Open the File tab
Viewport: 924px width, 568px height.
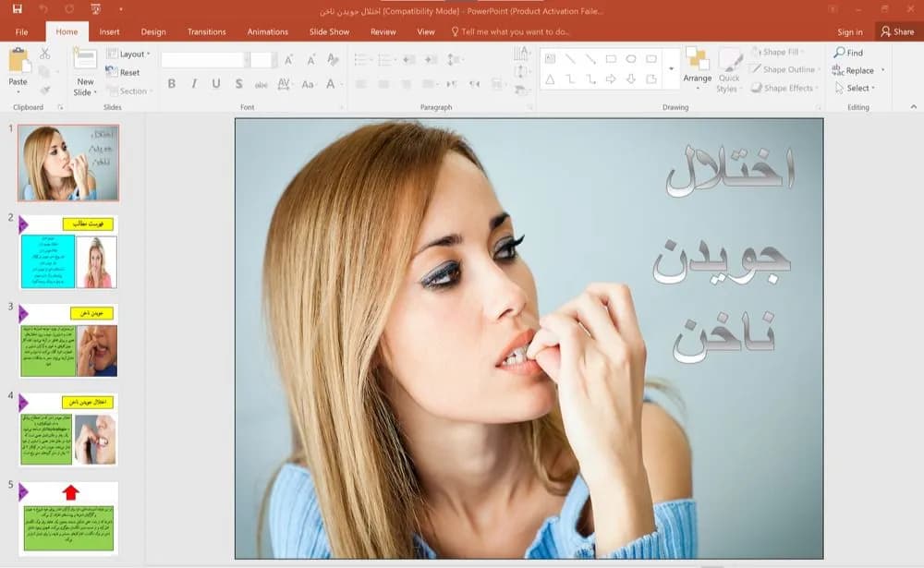(22, 31)
